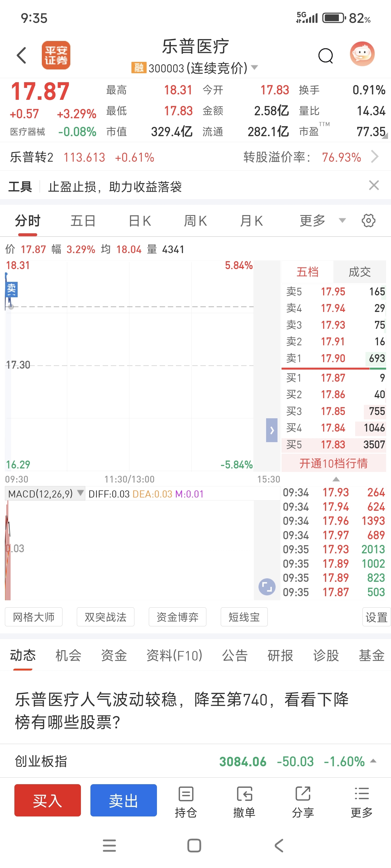The height and width of the screenshot is (868, 391).
Task: Open the 资金博弈 tool
Action: pyautogui.click(x=178, y=617)
